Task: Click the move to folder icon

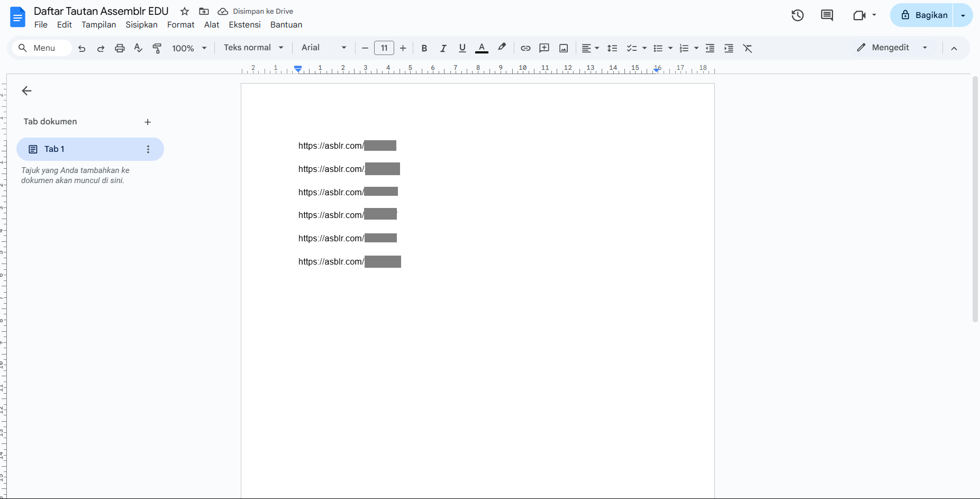Action: point(204,11)
